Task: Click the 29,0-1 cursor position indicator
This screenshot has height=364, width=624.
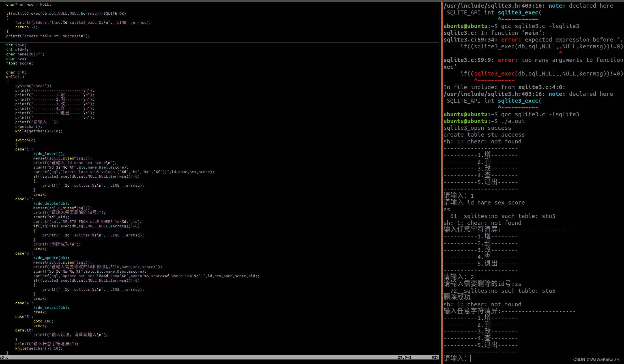Action: coord(404,357)
